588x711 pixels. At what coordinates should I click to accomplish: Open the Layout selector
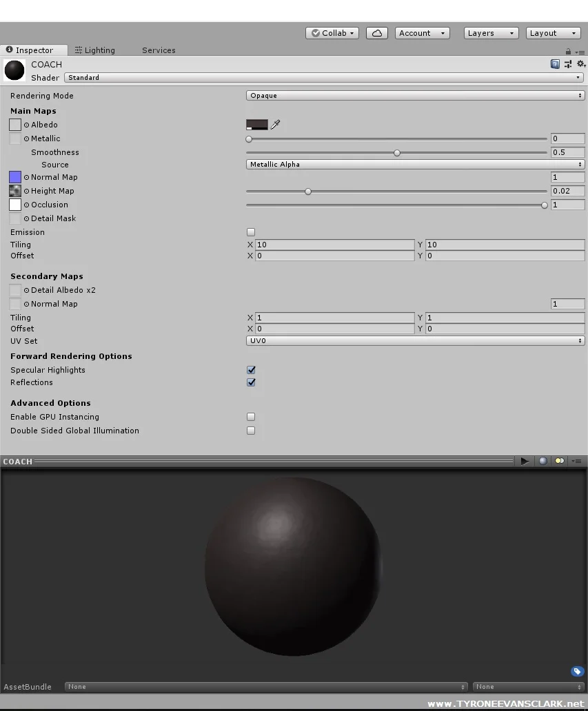coord(552,32)
